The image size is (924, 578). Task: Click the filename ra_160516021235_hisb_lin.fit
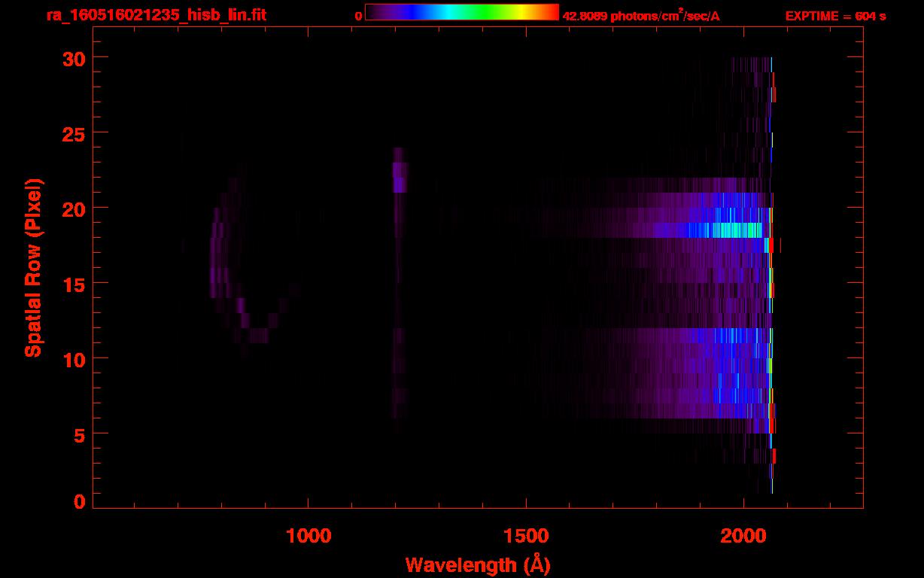pyautogui.click(x=156, y=15)
